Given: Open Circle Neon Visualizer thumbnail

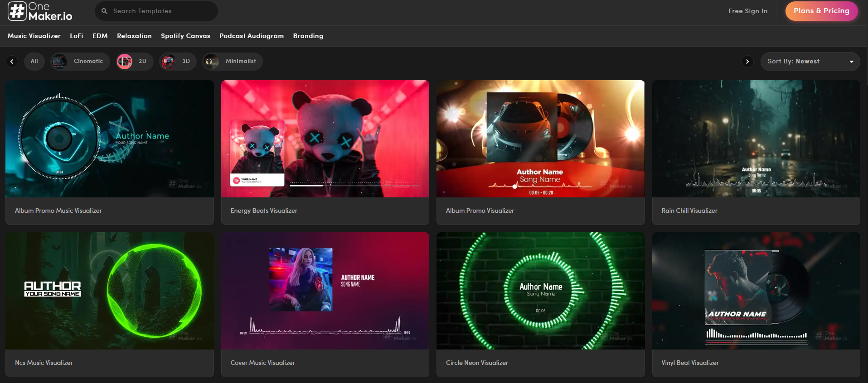Looking at the screenshot, I should click(540, 291).
